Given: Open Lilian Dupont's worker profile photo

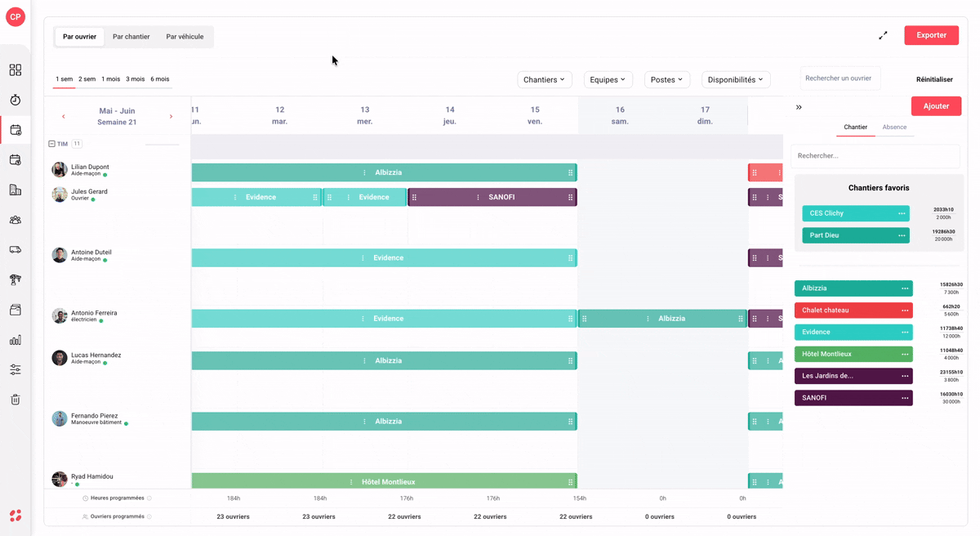Looking at the screenshot, I should coord(60,170).
